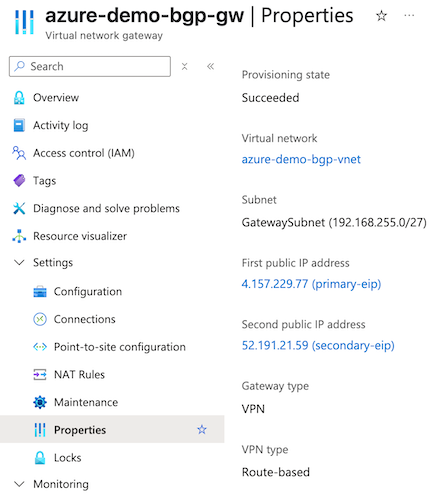Select the Access control (IAM) icon

pyautogui.click(x=19, y=153)
